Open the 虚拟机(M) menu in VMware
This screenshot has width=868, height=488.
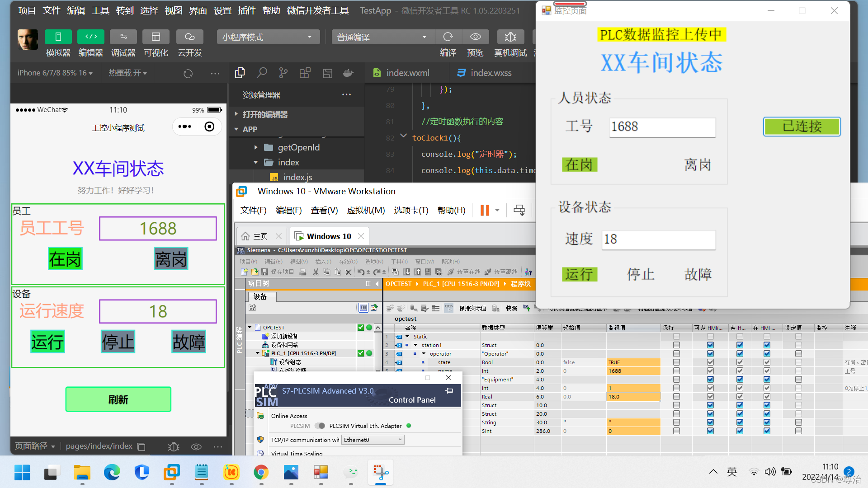[366, 210]
